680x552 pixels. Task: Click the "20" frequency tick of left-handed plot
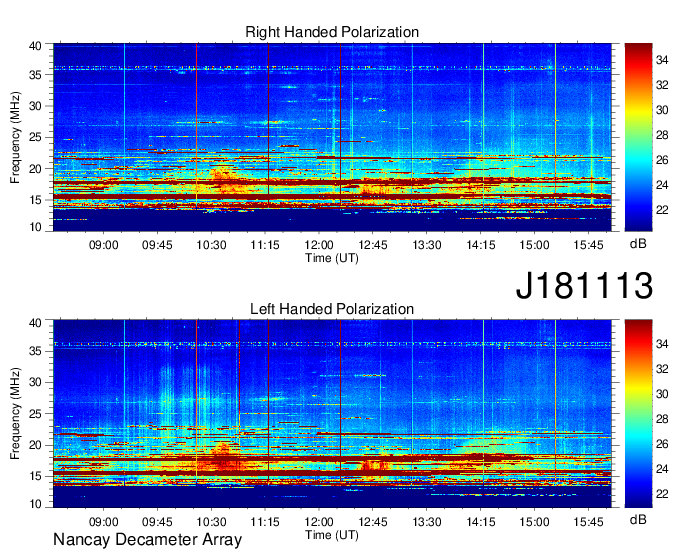click(35, 445)
